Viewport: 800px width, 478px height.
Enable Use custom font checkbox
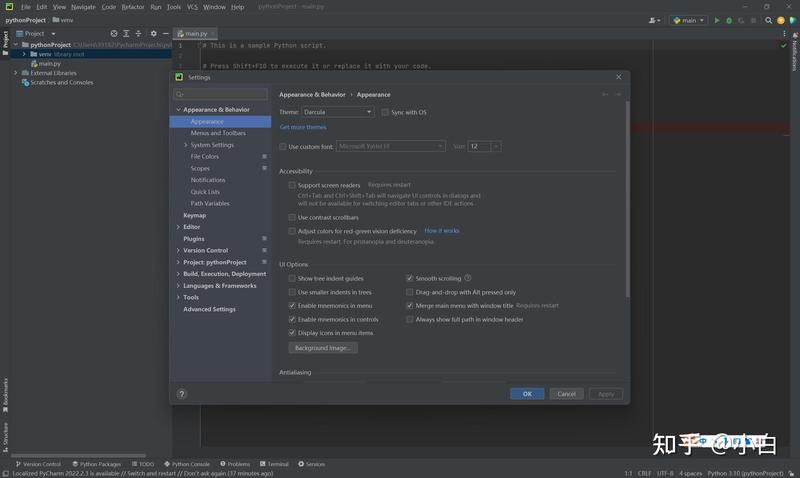tap(283, 146)
